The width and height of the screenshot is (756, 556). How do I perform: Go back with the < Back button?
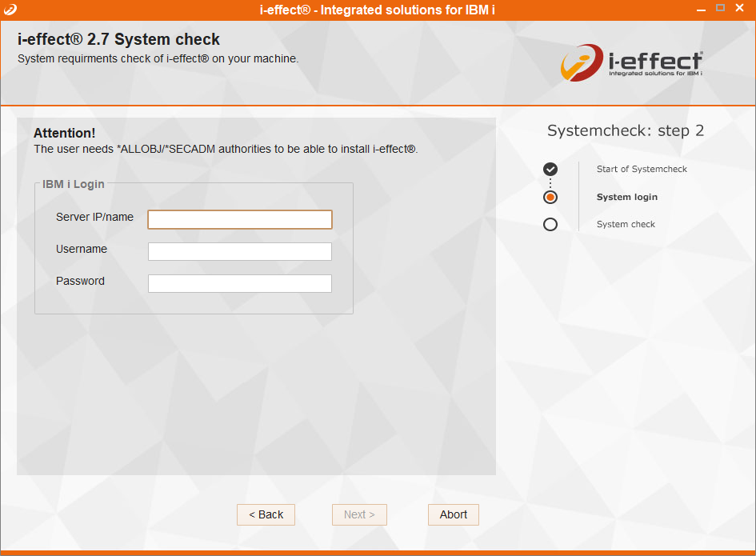266,514
